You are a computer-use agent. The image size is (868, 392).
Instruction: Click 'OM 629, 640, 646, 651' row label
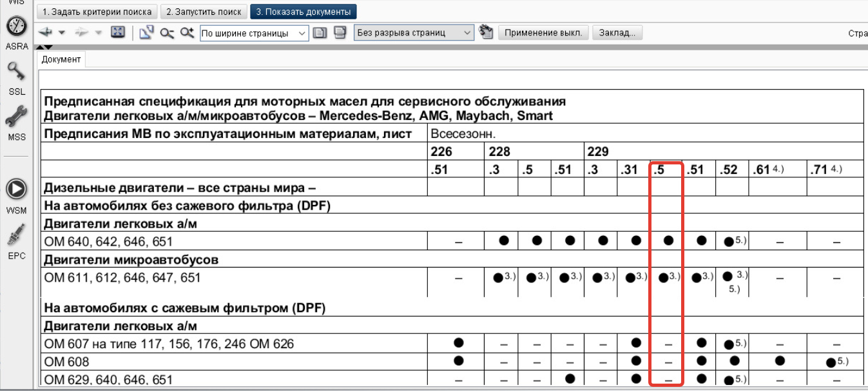point(108,380)
